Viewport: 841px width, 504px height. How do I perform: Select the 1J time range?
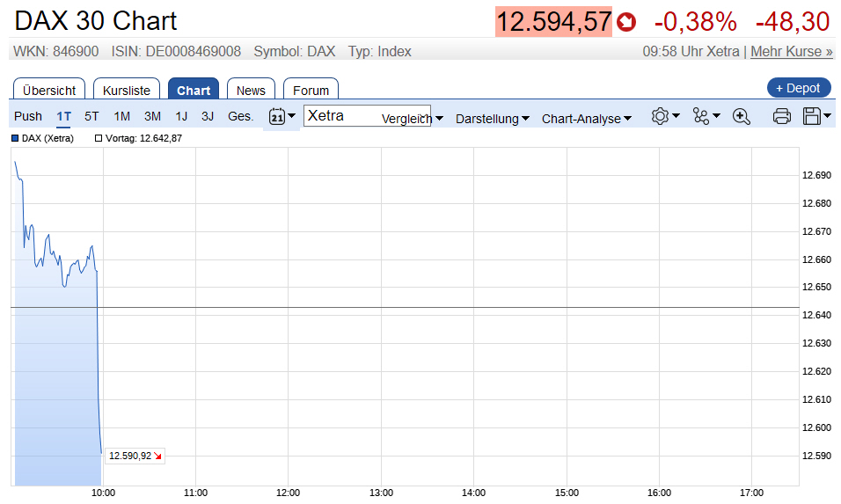pos(181,116)
